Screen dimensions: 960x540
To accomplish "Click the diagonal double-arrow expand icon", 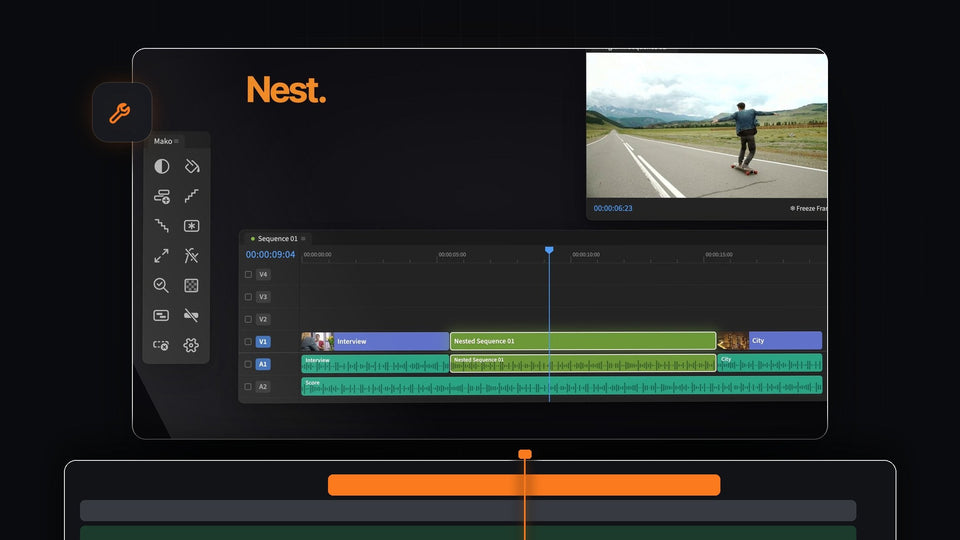I will click(x=162, y=255).
